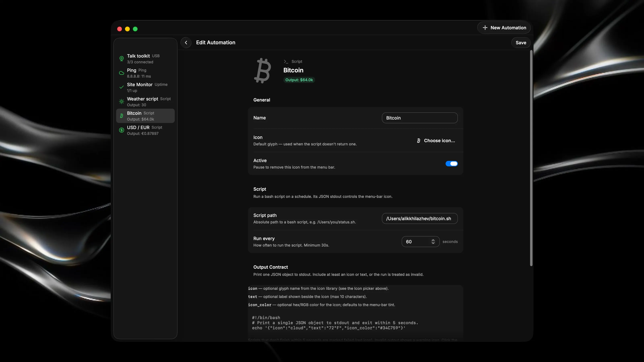Click the Bitcoin header title text

(x=293, y=70)
